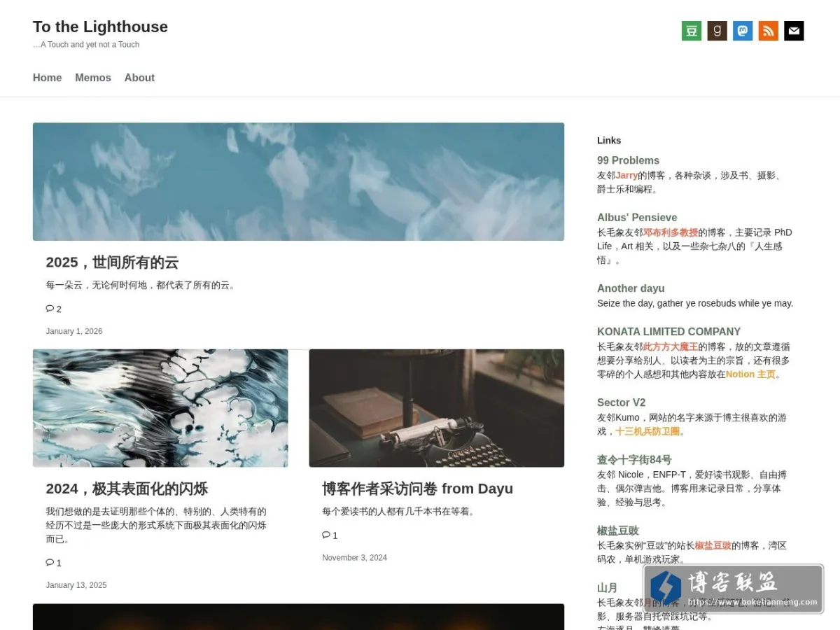Screen dimensions: 840x630
Task: Click the Jarry author link
Action: pyautogui.click(x=626, y=176)
